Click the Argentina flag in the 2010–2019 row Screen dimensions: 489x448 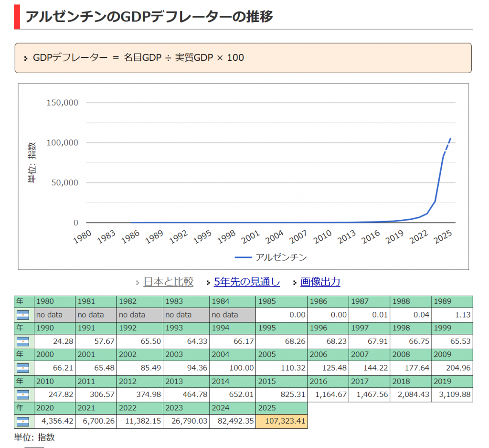[23, 395]
